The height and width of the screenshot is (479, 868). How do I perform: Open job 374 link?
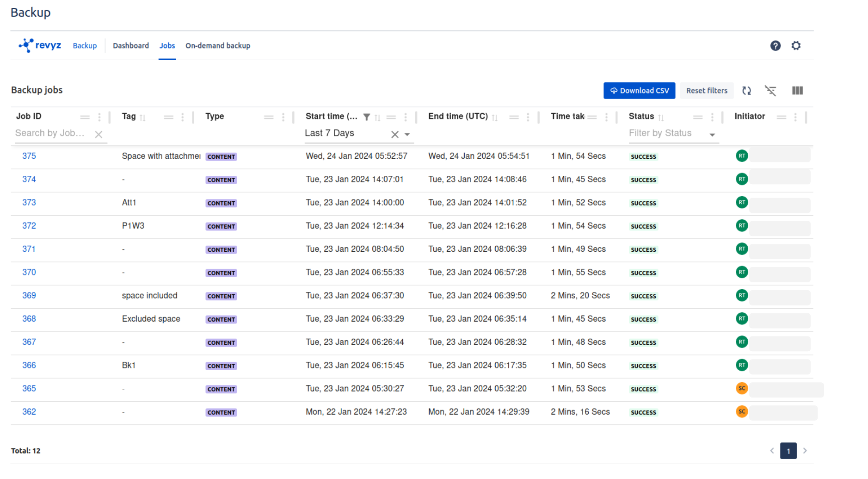click(x=29, y=179)
